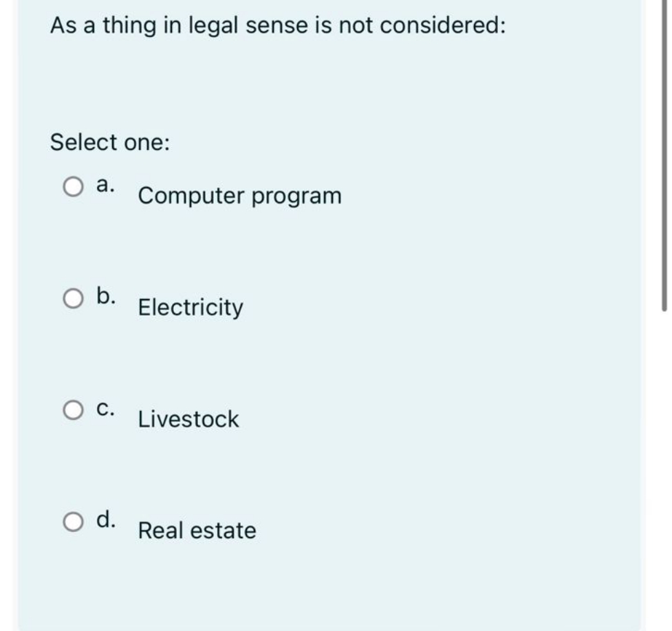
Task: Click the Computer program label text
Action: click(x=239, y=195)
